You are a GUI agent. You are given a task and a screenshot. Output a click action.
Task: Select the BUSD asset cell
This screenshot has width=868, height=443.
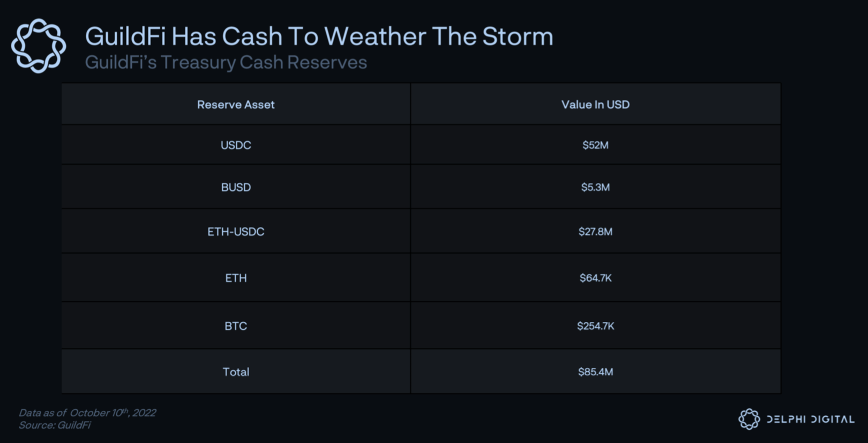pyautogui.click(x=236, y=187)
